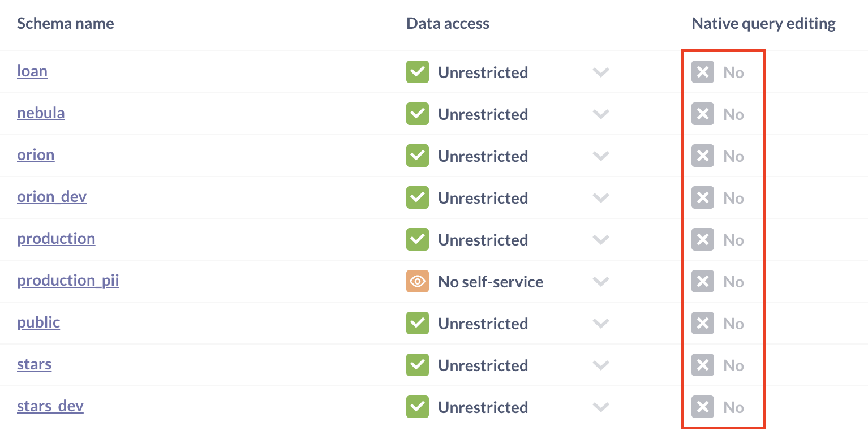Image resolution: width=868 pixels, height=439 pixels.
Task: Click the Schema name column header
Action: (65, 24)
